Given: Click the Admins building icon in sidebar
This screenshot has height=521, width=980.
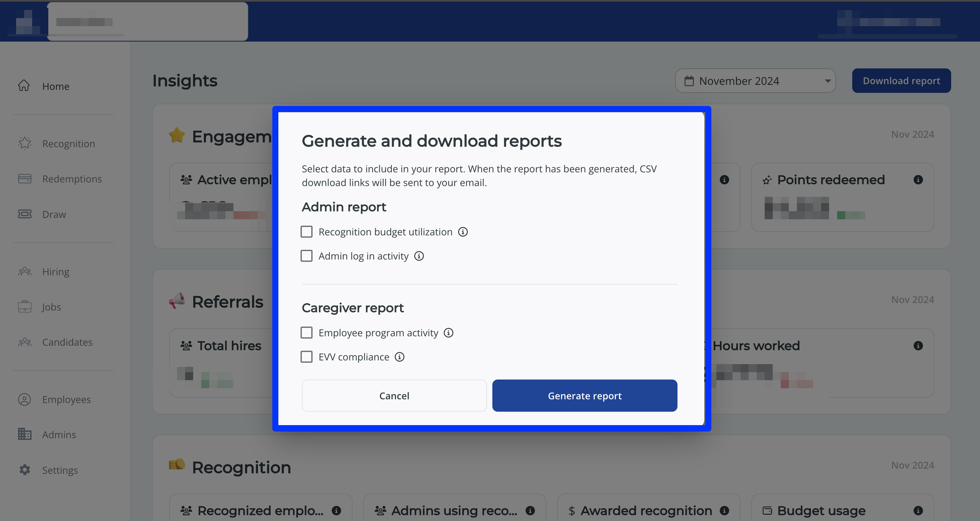Looking at the screenshot, I should [25, 434].
